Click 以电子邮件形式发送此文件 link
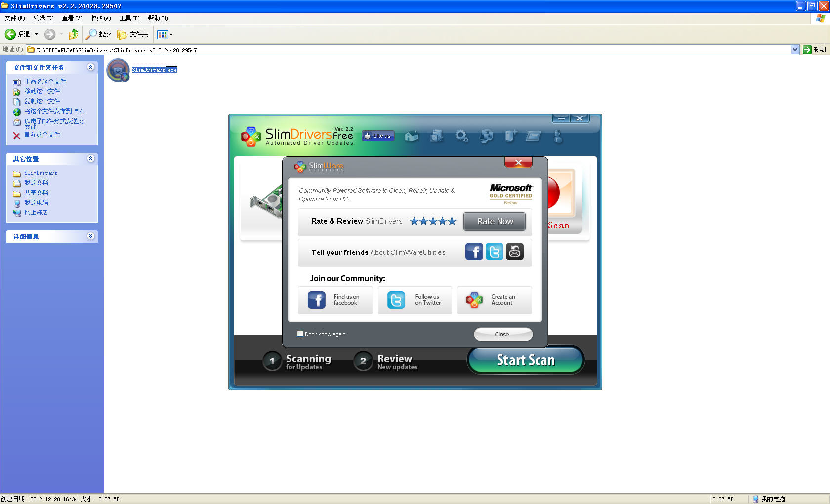Screen dimensions: 830x504 tap(54, 124)
